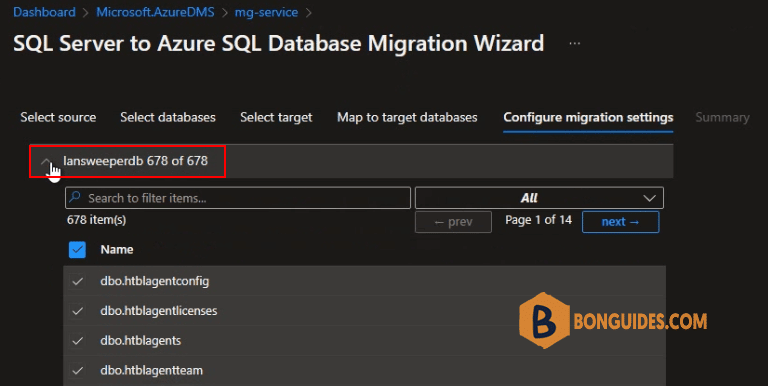The height and width of the screenshot is (386, 768).
Task: Click the Name column header
Action: pos(117,250)
